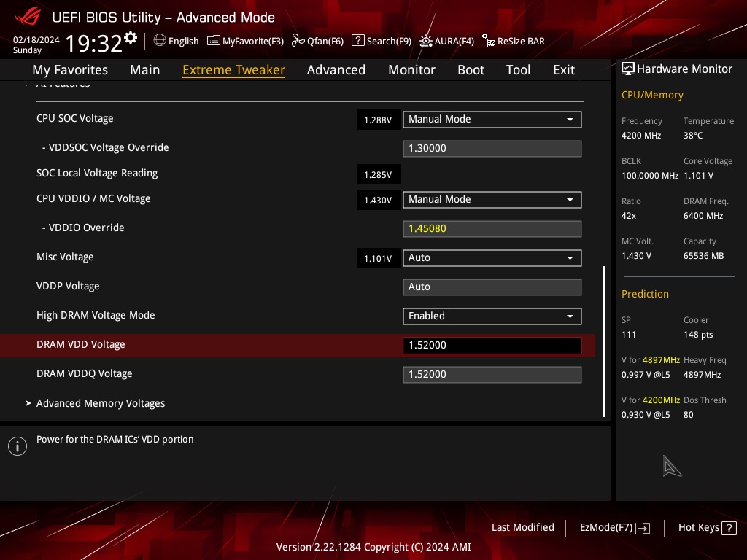747x560 pixels.
Task: Click Last Modified button
Action: (522, 527)
